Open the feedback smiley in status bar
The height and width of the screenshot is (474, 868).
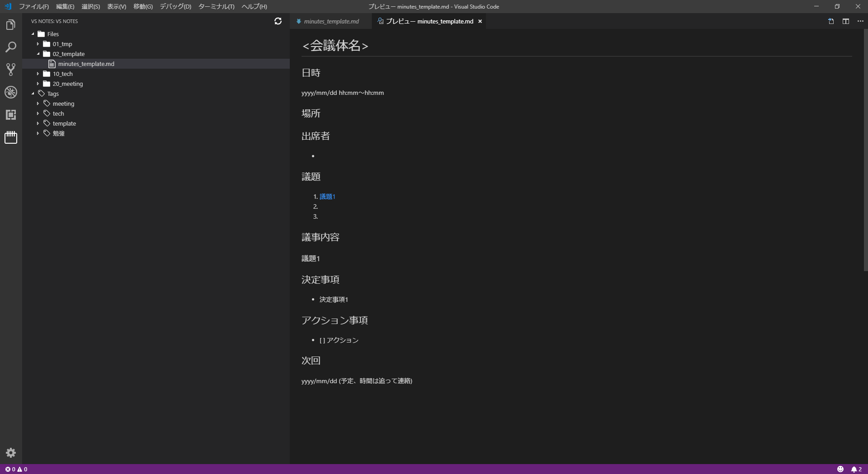pyautogui.click(x=840, y=469)
